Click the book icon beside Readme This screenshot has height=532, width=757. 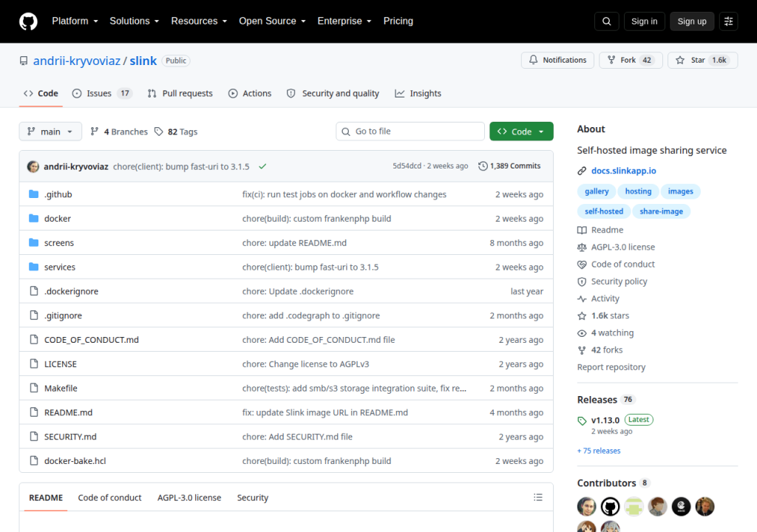click(x=582, y=231)
